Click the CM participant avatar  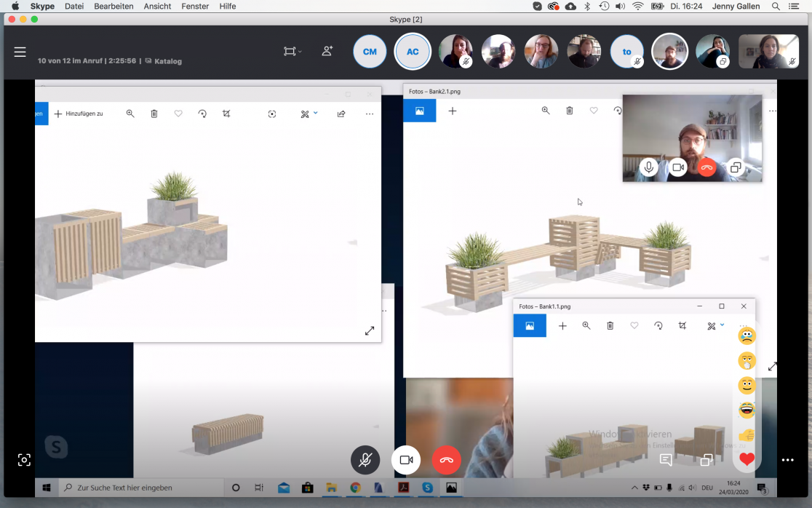pyautogui.click(x=370, y=52)
